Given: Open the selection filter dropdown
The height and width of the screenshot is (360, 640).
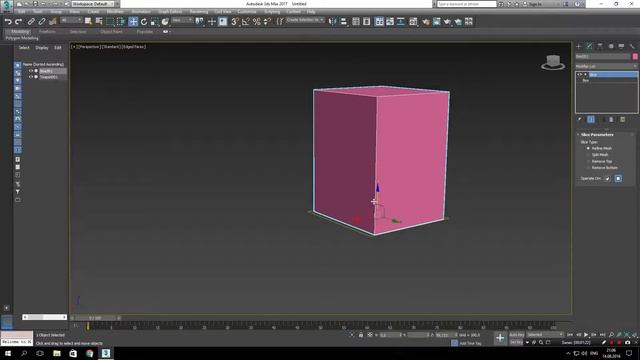Looking at the screenshot, I should tap(71, 20).
